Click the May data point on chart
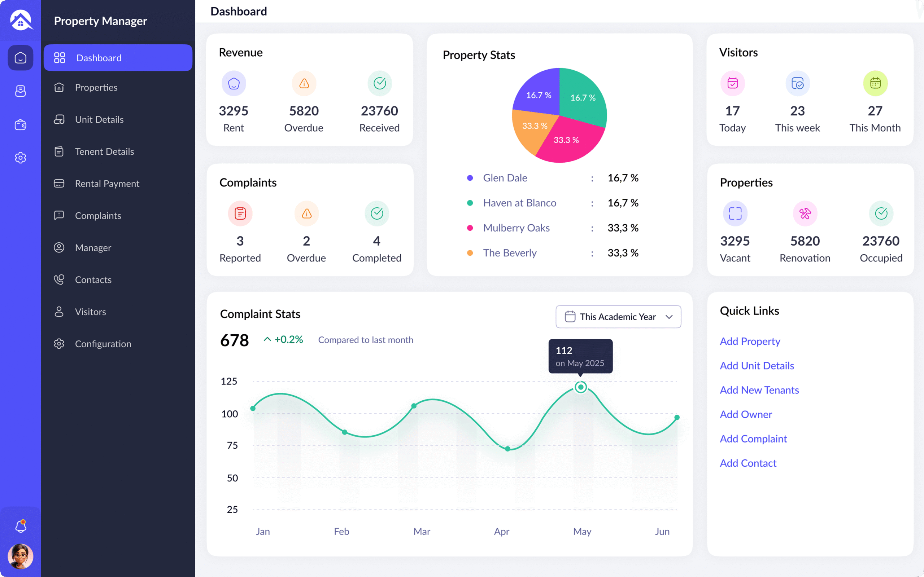Viewport: 924px width, 577px height. [581, 387]
